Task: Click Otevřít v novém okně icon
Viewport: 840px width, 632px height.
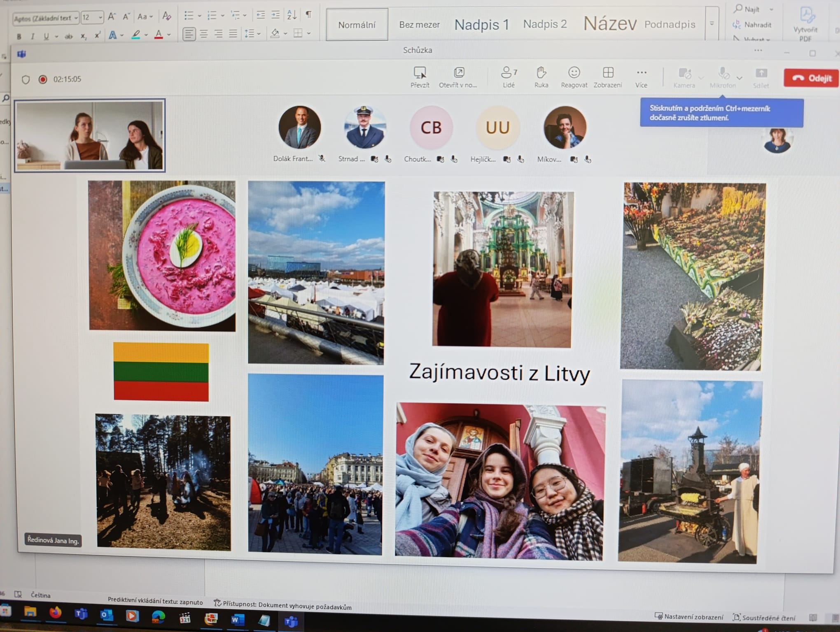Action: pyautogui.click(x=459, y=73)
